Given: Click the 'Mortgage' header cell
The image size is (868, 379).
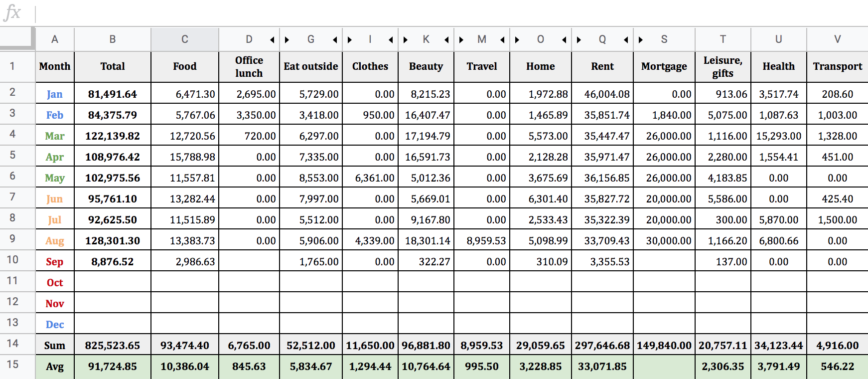Looking at the screenshot, I should [x=664, y=67].
